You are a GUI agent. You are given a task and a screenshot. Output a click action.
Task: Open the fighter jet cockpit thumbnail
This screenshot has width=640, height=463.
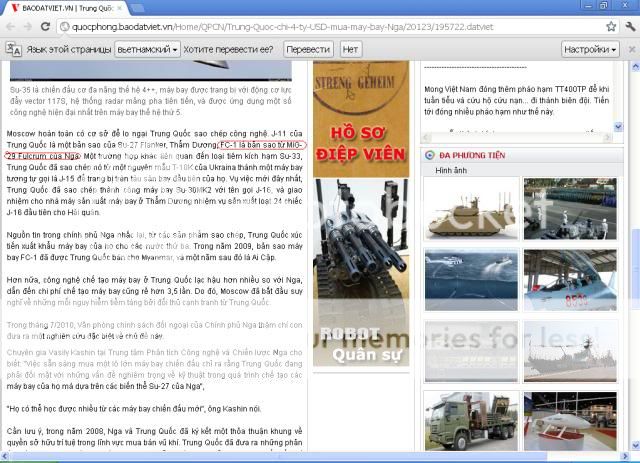570,280
